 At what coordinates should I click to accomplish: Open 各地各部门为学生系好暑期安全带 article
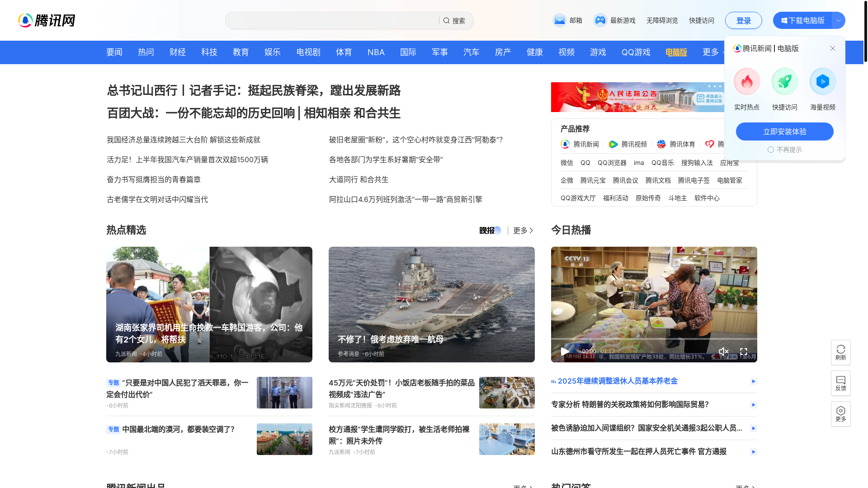tap(386, 160)
